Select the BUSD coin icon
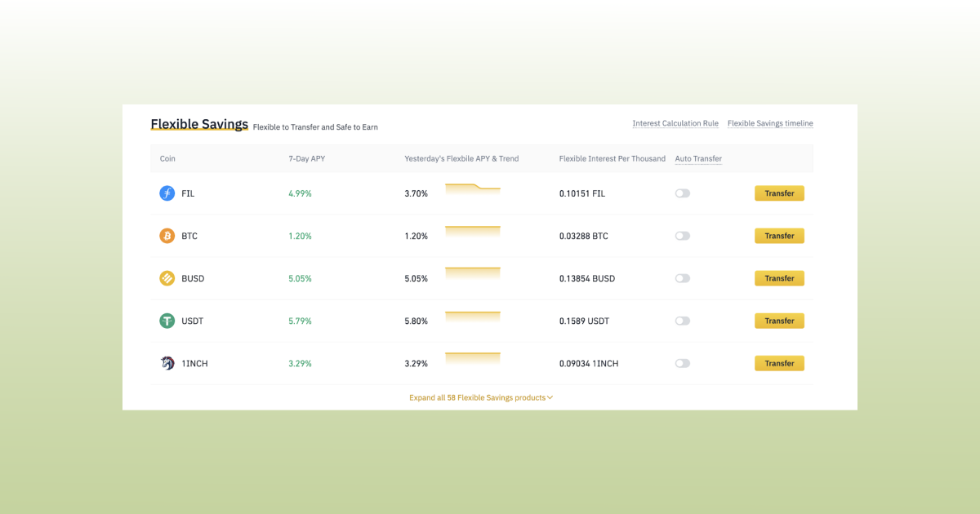Viewport: 980px width, 514px height. click(x=167, y=278)
